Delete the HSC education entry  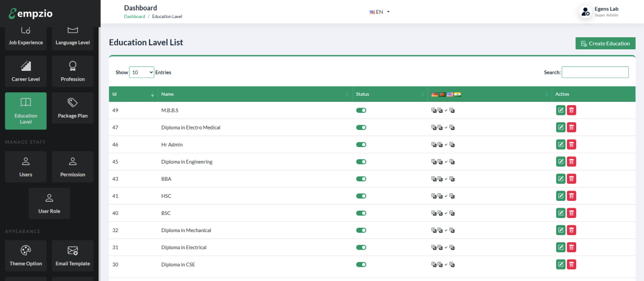[571, 196]
